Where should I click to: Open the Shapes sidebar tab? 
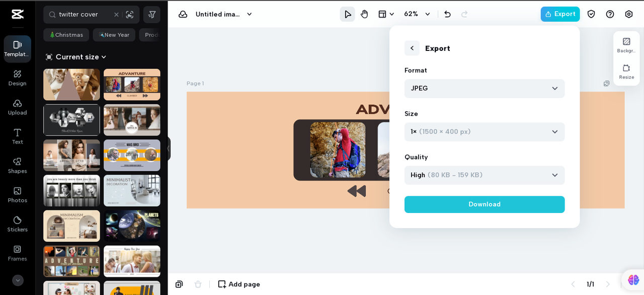pos(18,166)
